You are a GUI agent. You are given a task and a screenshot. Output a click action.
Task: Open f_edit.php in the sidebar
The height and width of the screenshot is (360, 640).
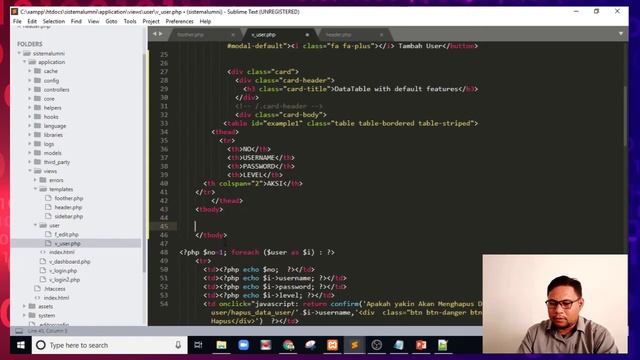tap(66, 234)
